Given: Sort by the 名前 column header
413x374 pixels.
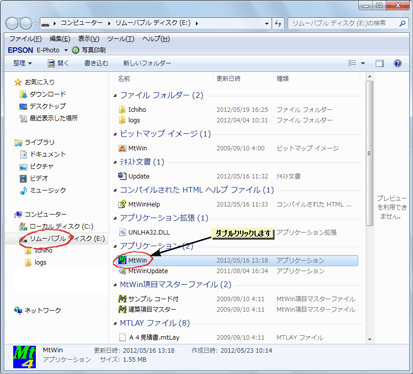Looking at the screenshot, I should click(124, 79).
